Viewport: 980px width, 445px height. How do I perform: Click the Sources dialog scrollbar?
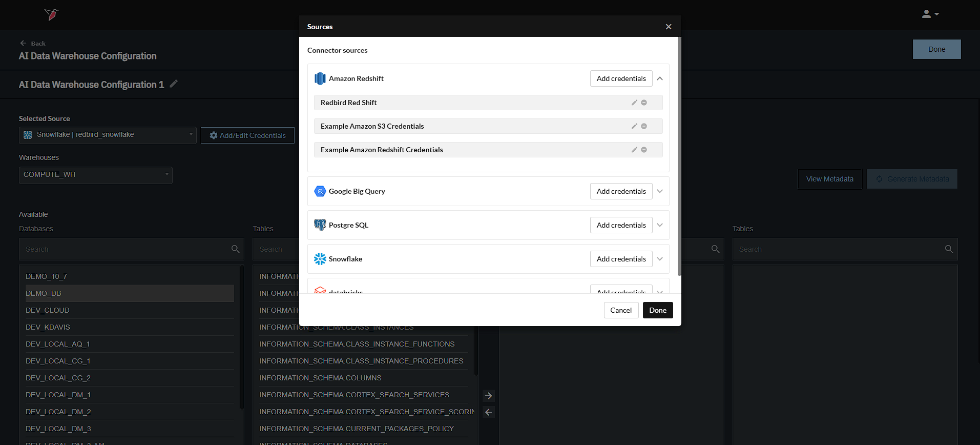(x=679, y=156)
